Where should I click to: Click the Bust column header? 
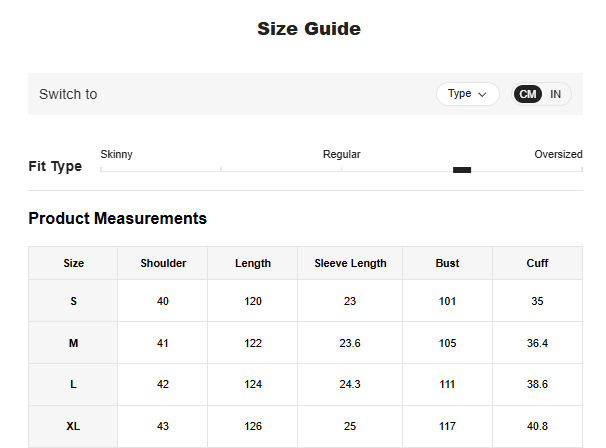[x=447, y=263]
